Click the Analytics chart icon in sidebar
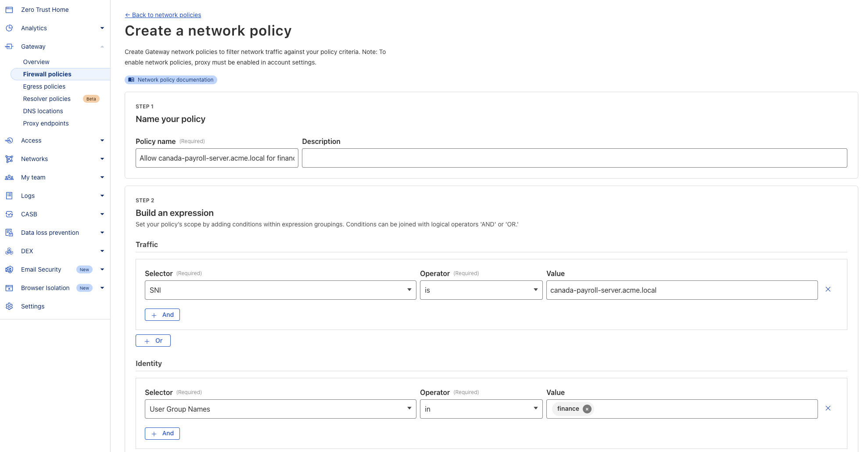The height and width of the screenshot is (452, 868). 9,28
